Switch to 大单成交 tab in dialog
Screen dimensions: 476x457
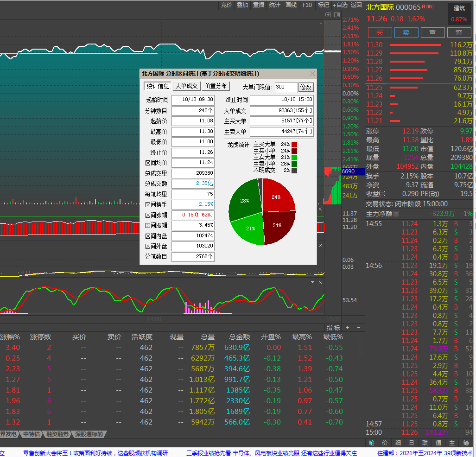click(186, 86)
